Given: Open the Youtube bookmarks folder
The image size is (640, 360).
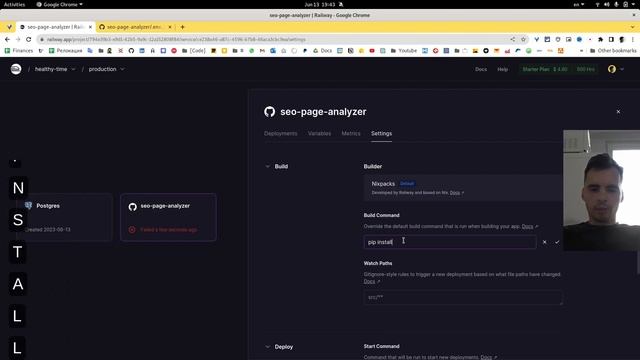Looking at the screenshot, I should (x=404, y=51).
